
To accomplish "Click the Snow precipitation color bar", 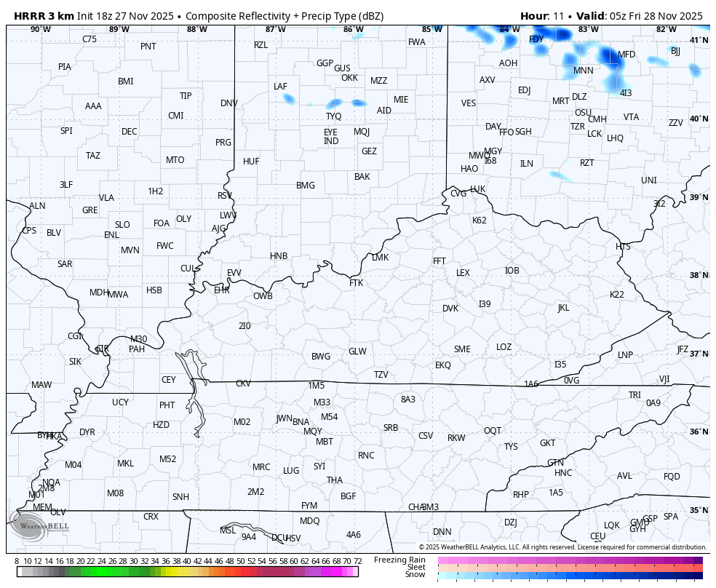I will pos(570,575).
